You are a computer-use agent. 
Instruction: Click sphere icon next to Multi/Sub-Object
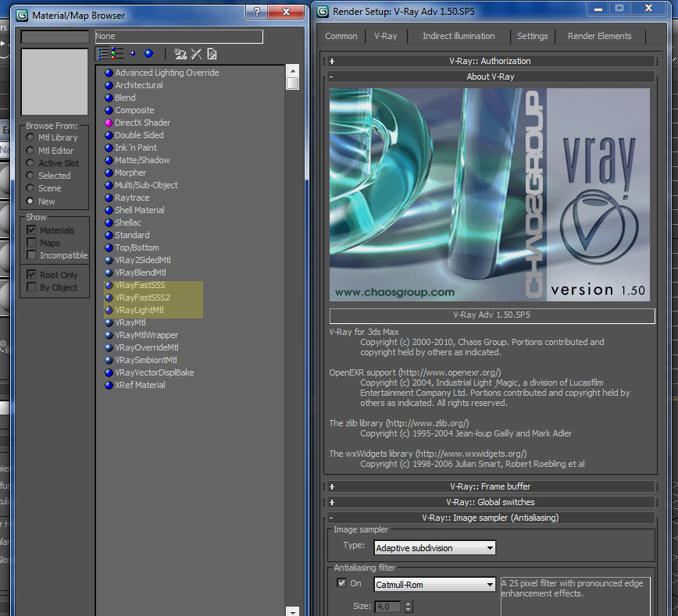click(x=109, y=186)
